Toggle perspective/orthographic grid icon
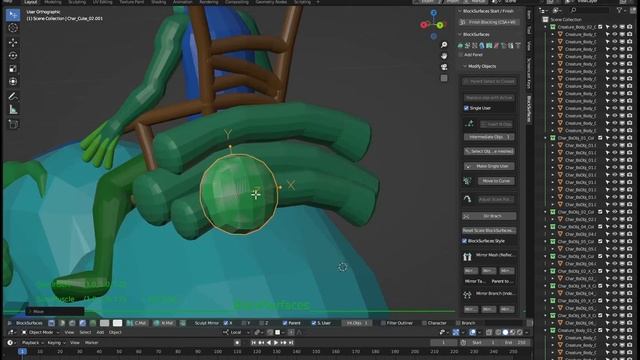The height and width of the screenshot is (360, 640). tap(444, 78)
